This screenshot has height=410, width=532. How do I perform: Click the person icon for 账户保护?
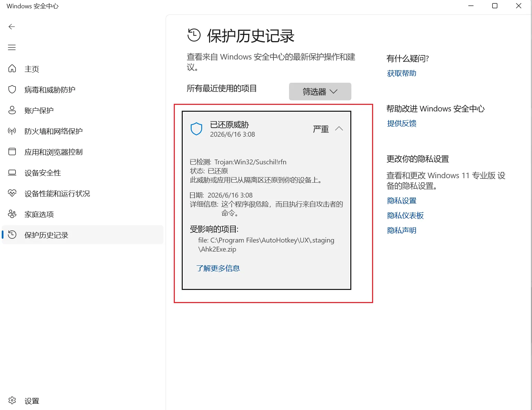pyautogui.click(x=12, y=110)
